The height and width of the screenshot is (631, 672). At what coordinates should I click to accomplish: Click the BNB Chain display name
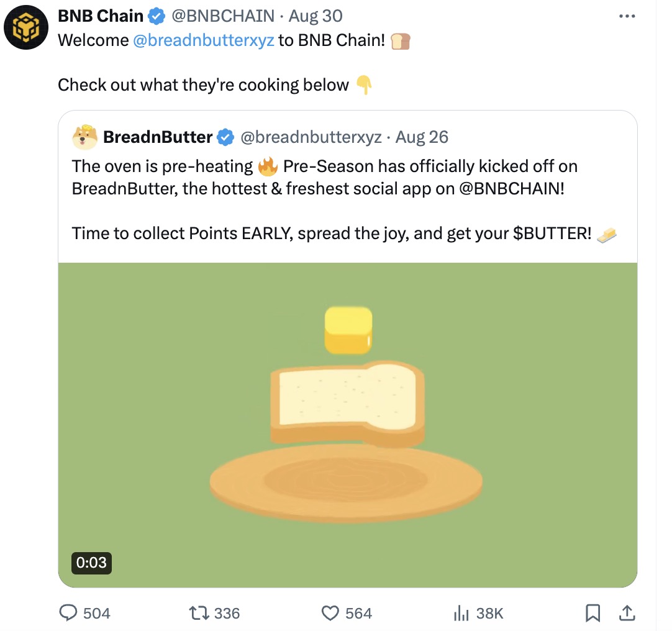(x=101, y=16)
